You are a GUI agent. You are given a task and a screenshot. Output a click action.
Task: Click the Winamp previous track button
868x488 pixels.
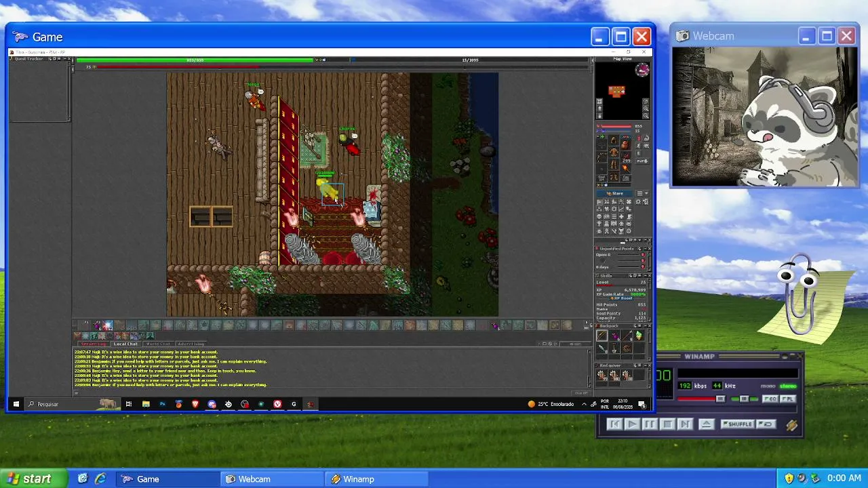point(614,424)
